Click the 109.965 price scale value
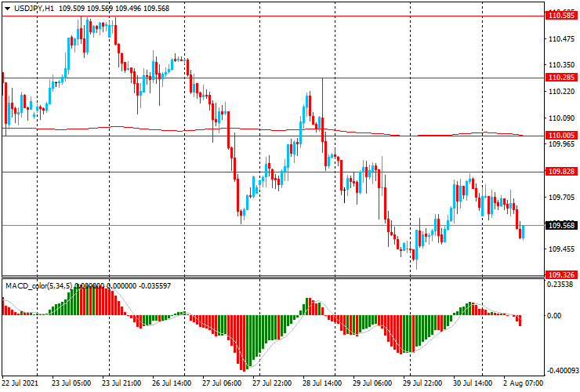Screen dimensions: 580x392 tap(562, 144)
